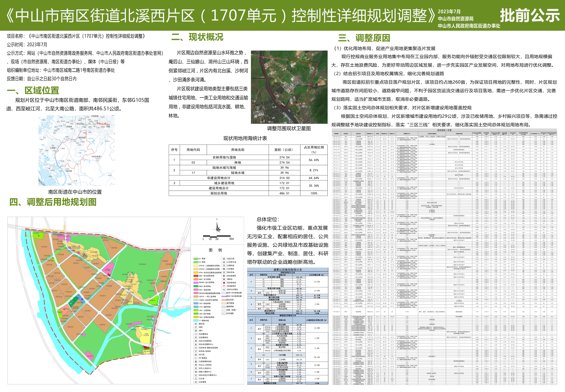Image resolution: width=565 pixels, height=392 pixels.
Task: Click the 垃圾收集转运站 legend symbol
Action: coord(196,362)
